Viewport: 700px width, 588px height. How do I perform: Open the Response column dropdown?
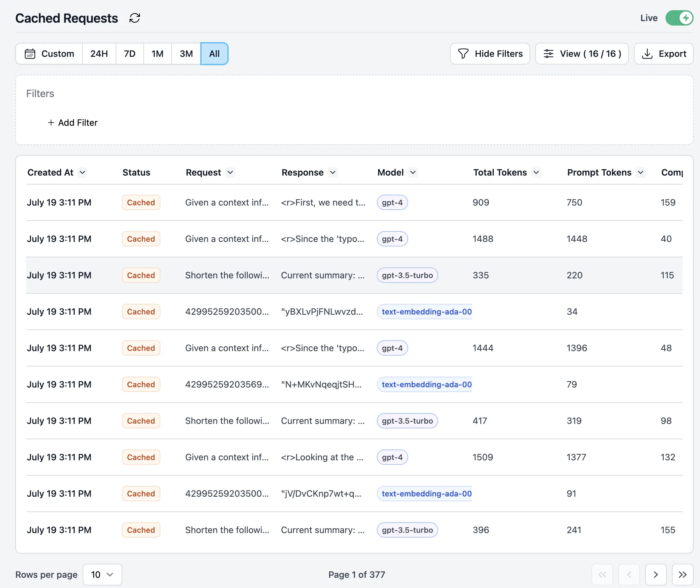click(333, 172)
